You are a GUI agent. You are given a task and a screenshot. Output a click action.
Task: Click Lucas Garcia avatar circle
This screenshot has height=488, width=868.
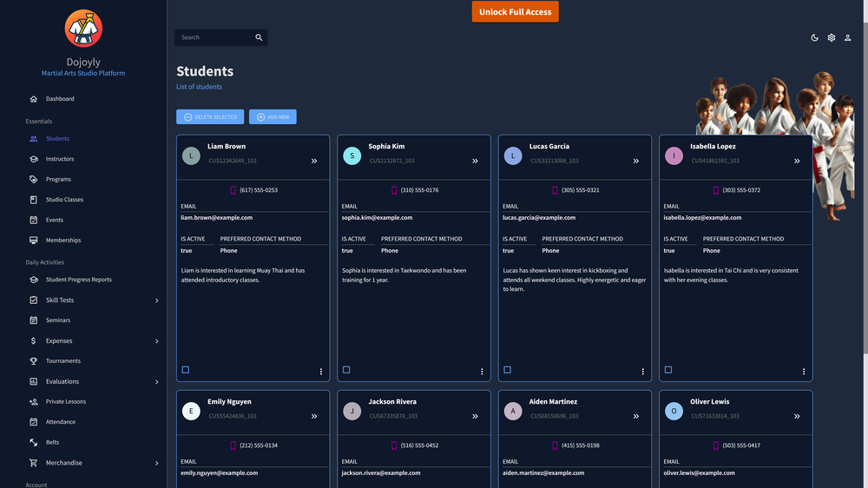(x=513, y=155)
